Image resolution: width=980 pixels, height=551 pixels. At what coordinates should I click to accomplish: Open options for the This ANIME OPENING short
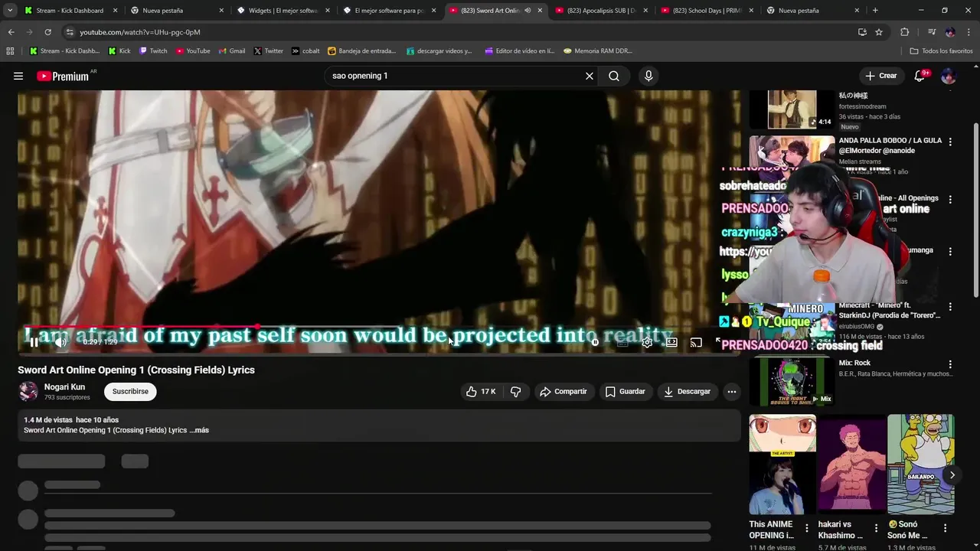tap(806, 528)
